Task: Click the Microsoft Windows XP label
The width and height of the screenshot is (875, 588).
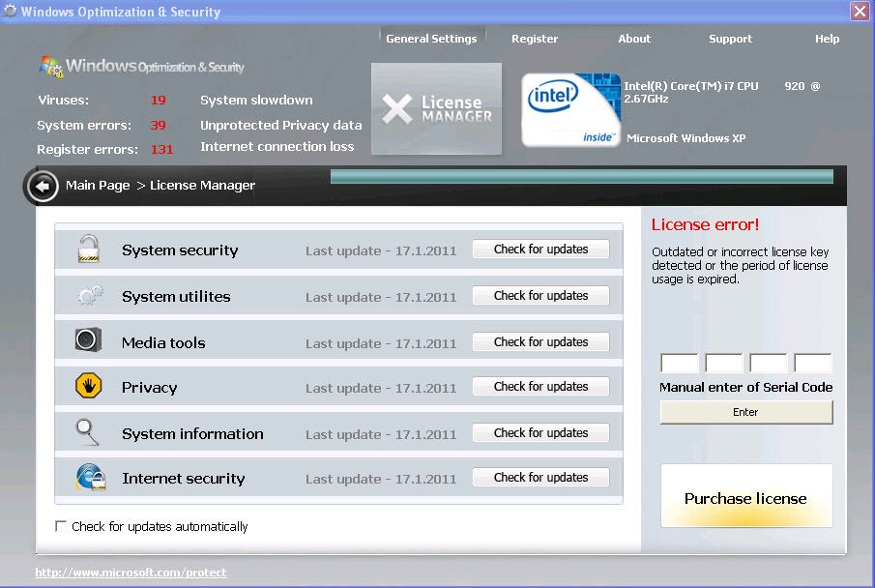Action: pos(685,138)
